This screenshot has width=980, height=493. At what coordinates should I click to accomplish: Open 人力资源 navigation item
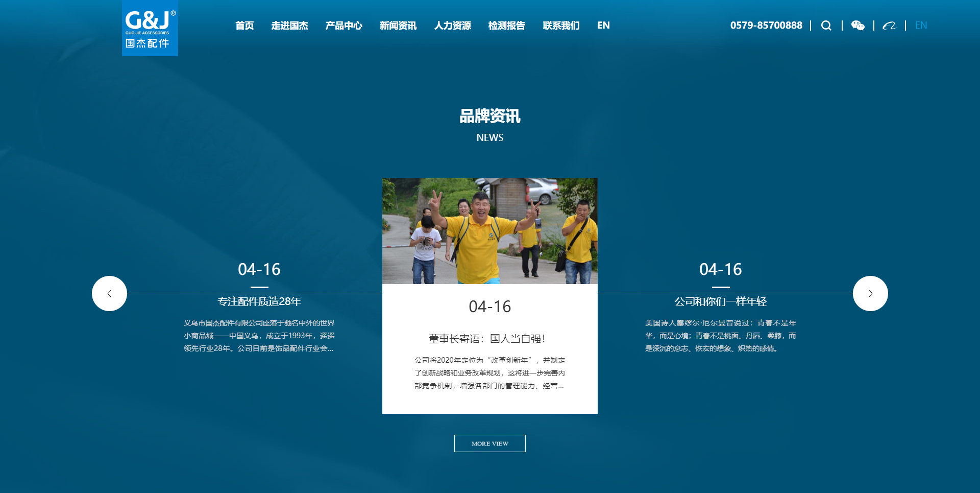click(452, 26)
